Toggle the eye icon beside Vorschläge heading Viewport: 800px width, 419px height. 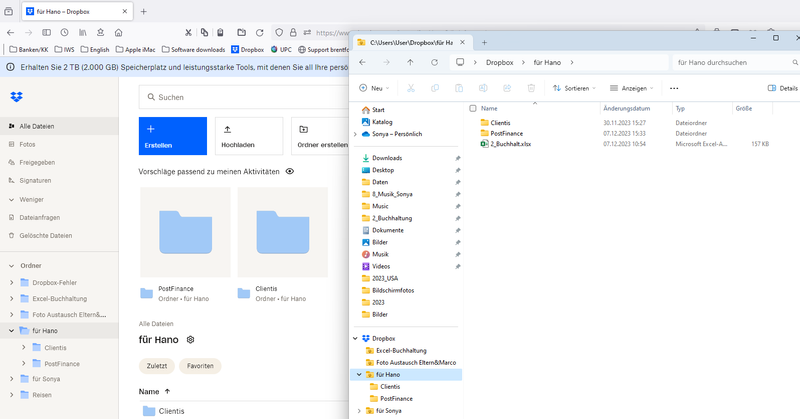pos(290,172)
